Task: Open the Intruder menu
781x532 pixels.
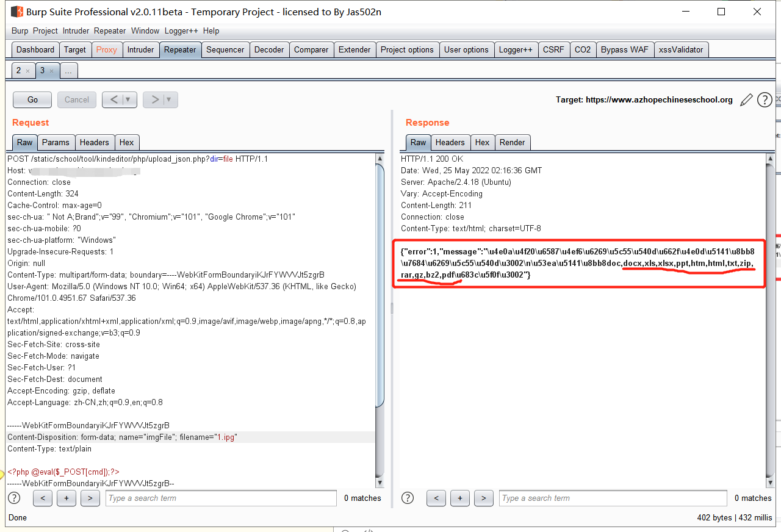Action: [x=75, y=31]
